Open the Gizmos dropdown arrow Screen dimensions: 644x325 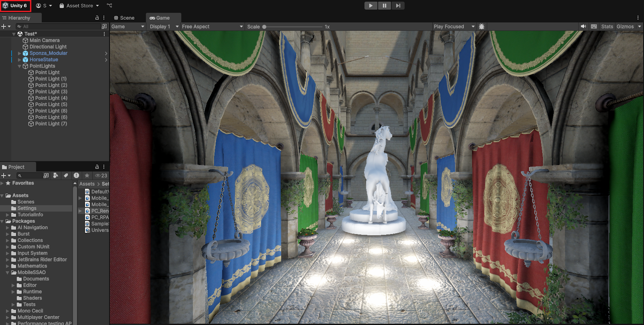(x=639, y=27)
